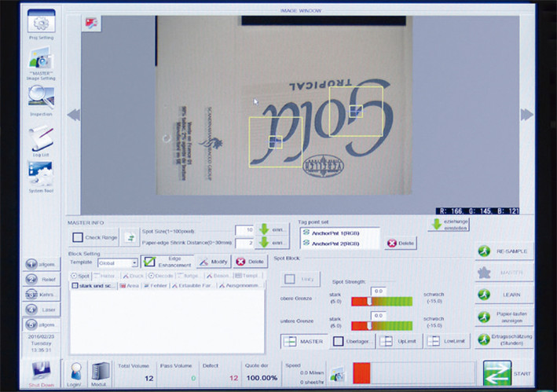Click the image tool icon above the image

(x=91, y=24)
